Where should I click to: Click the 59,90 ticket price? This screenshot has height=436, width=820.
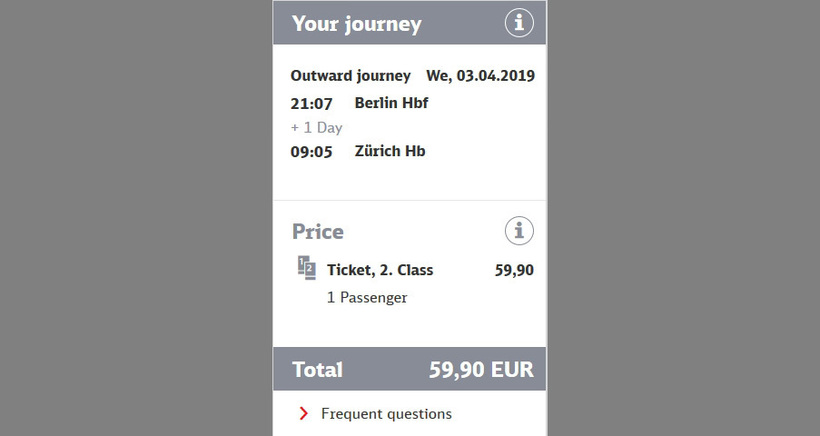(x=514, y=270)
